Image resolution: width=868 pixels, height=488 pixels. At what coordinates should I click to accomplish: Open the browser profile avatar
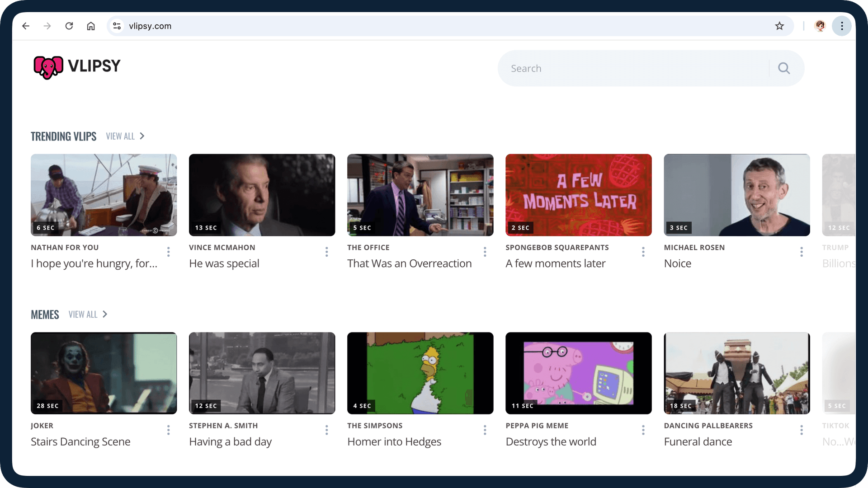[821, 26]
